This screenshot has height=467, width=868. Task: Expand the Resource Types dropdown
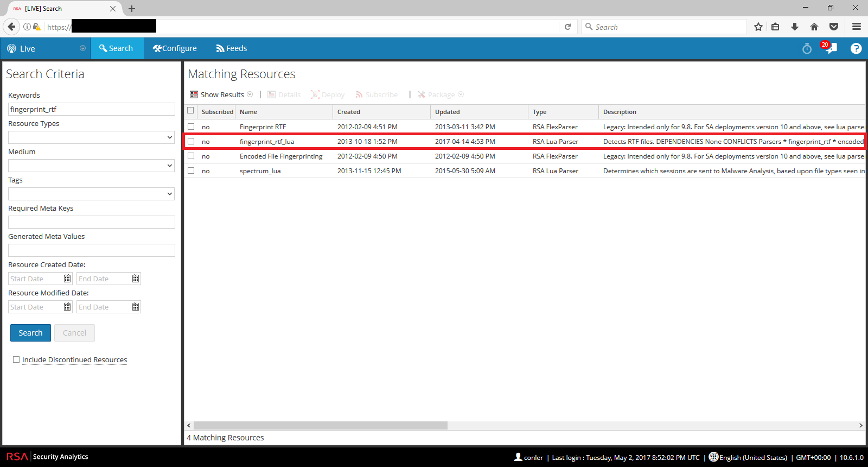[x=91, y=137]
